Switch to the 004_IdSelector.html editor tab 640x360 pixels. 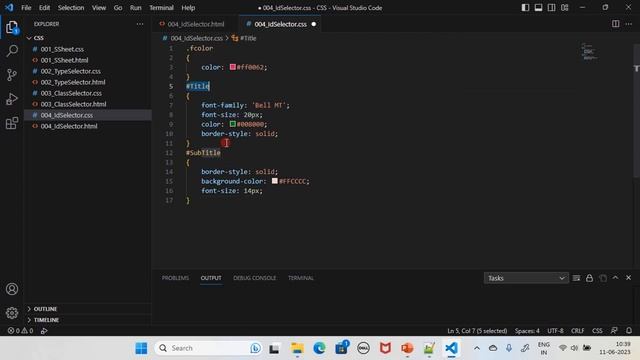[196, 24]
